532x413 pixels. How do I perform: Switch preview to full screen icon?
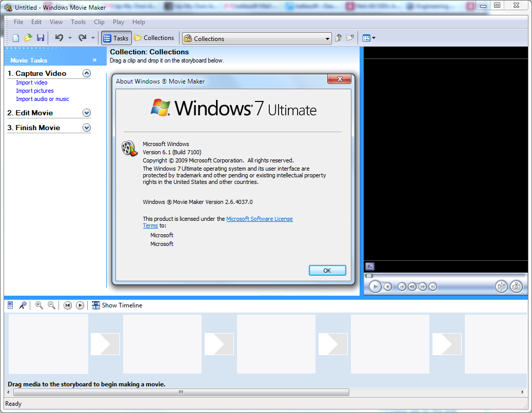pos(369,266)
